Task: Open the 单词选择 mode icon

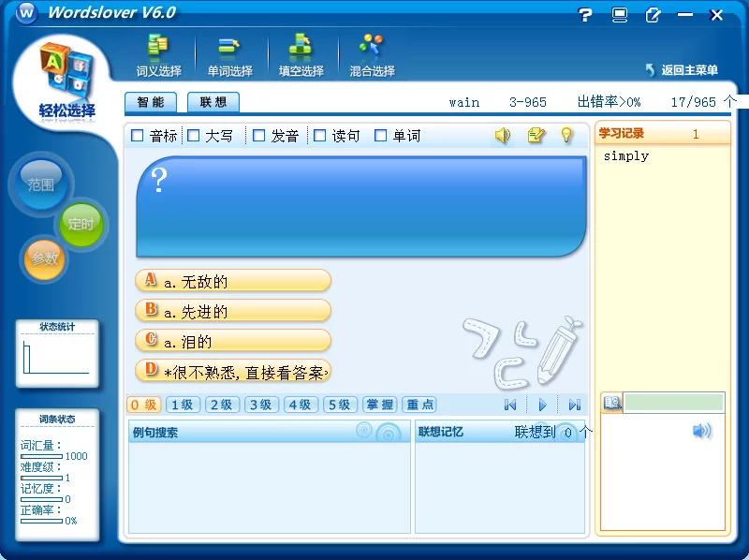Action: coord(229,56)
